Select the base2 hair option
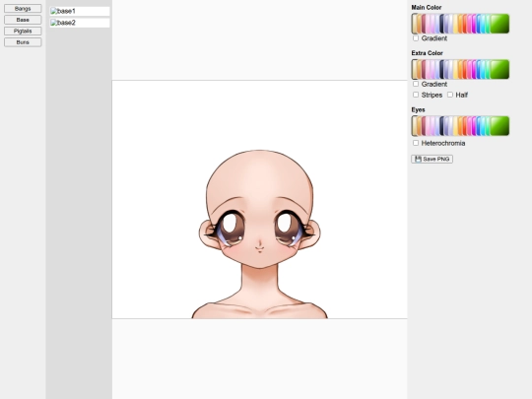532x399 pixels. click(x=80, y=23)
